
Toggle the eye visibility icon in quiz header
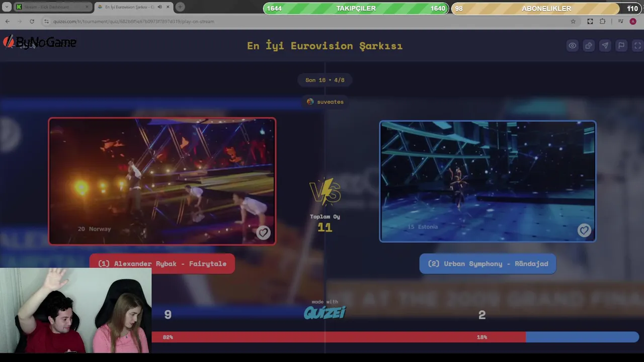573,46
